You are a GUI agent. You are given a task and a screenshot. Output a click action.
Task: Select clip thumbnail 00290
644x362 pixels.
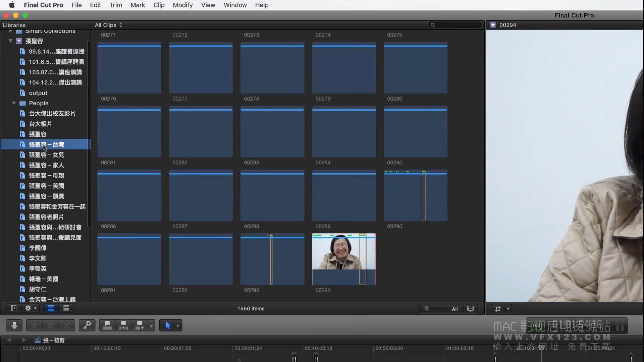coord(415,195)
